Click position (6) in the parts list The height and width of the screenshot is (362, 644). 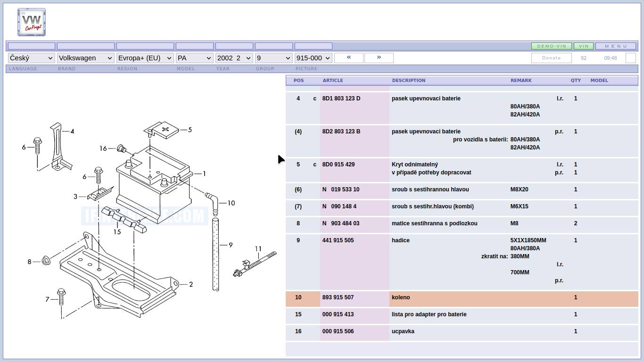coord(298,189)
